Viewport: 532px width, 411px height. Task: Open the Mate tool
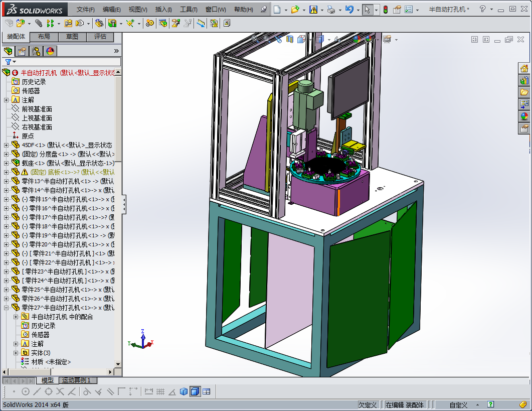(38, 23)
